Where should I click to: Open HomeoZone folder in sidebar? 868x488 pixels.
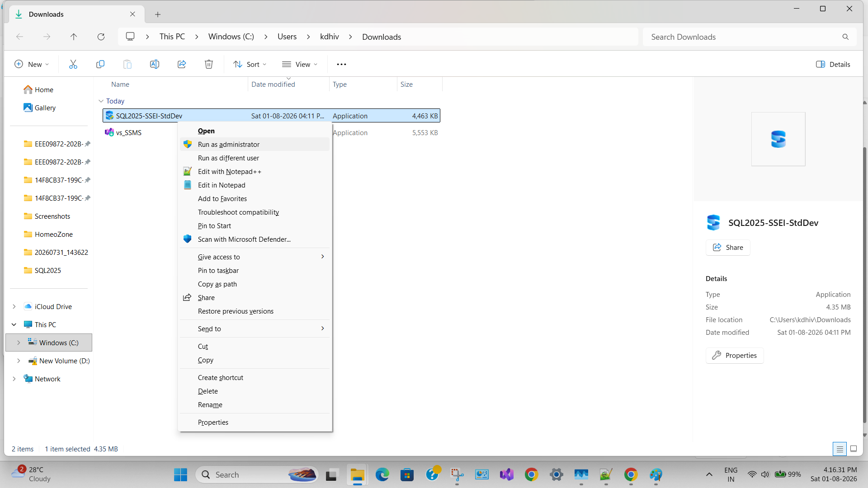[x=53, y=234]
